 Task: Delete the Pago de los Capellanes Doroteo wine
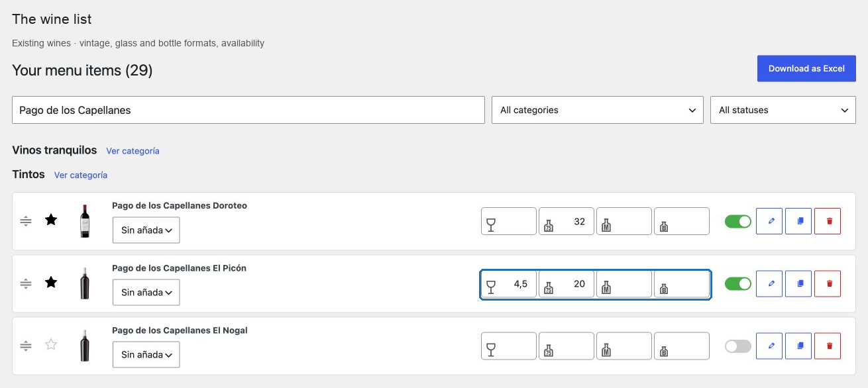[x=828, y=221]
